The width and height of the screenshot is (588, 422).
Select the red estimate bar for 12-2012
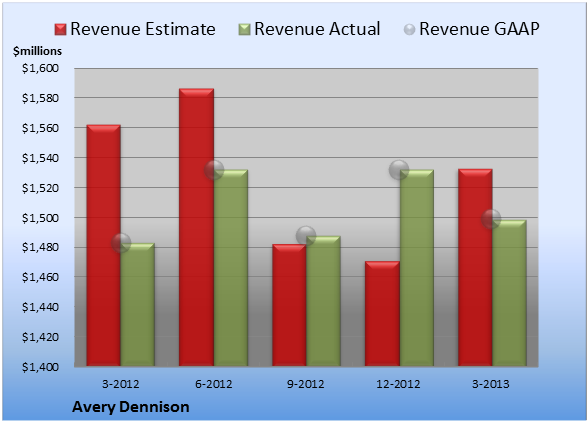tap(382, 314)
